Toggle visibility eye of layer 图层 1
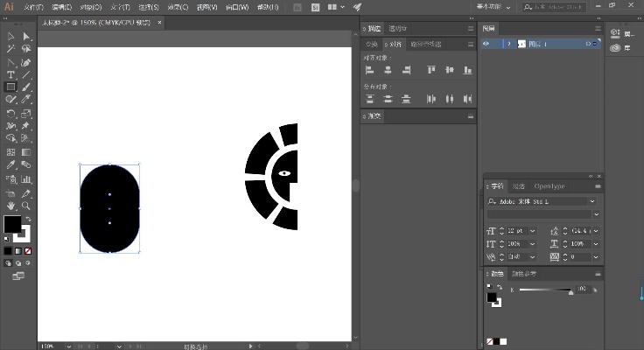Viewport: 644px width, 350px height. coord(486,44)
